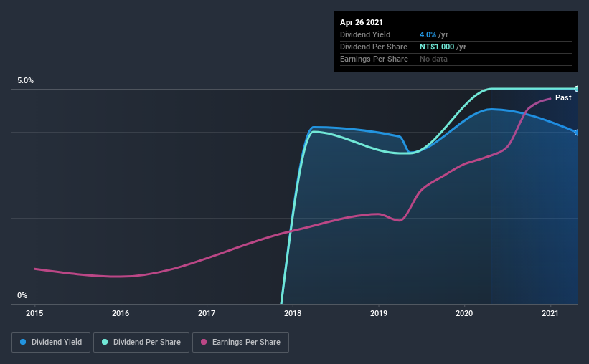
Task: Click the 2020 x-axis label
Action: [464, 313]
